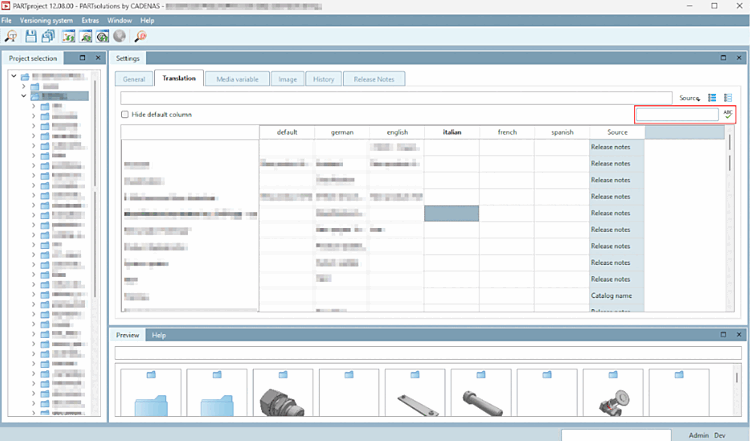Click the search field left of ABC icon
The image size is (750, 441).
tap(677, 115)
